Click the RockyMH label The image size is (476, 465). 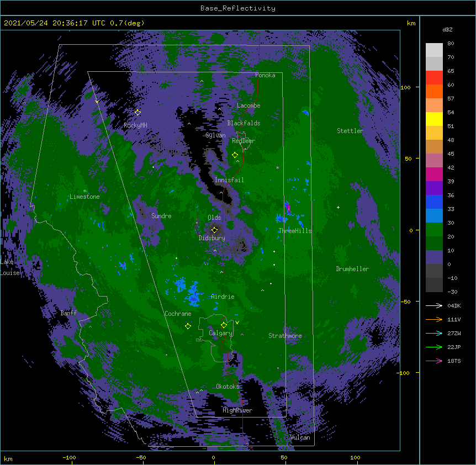click(x=135, y=125)
